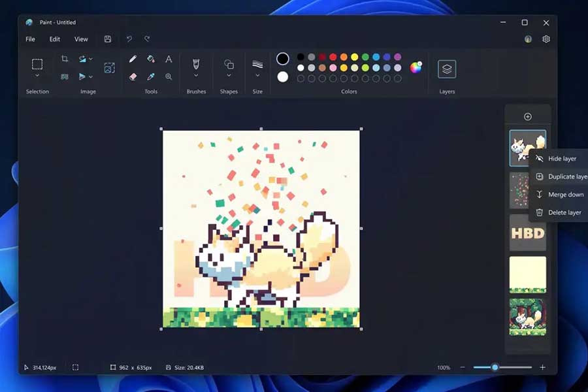Pick the pink palette swatch
This screenshot has width=588, height=392.
click(333, 68)
